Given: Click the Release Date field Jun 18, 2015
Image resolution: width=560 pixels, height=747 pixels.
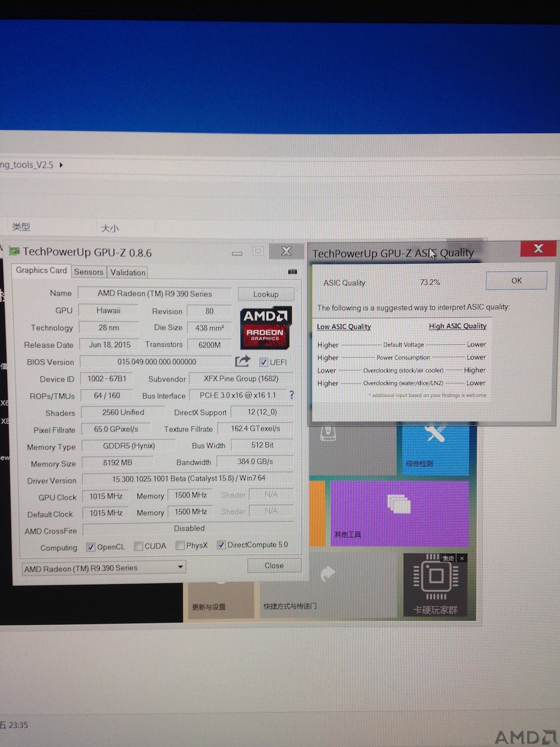Looking at the screenshot, I should point(110,344).
